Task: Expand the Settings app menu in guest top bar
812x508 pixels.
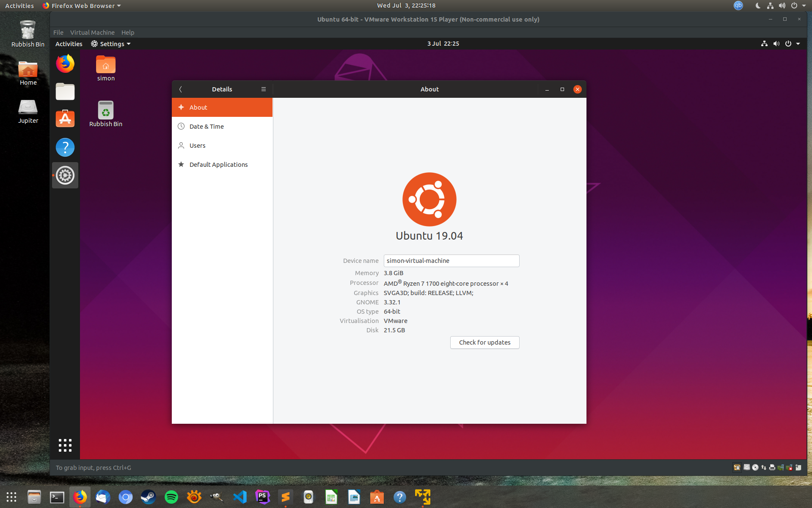Action: [x=111, y=44]
